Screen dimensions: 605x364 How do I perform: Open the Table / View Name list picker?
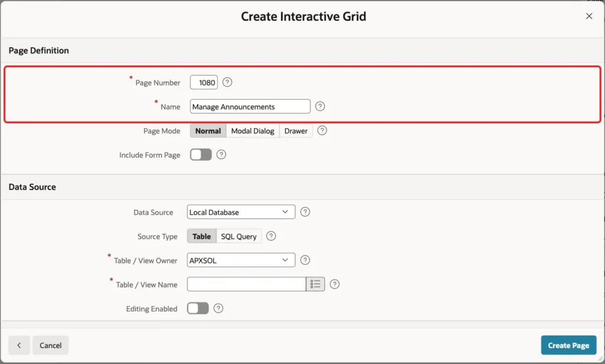pyautogui.click(x=315, y=284)
